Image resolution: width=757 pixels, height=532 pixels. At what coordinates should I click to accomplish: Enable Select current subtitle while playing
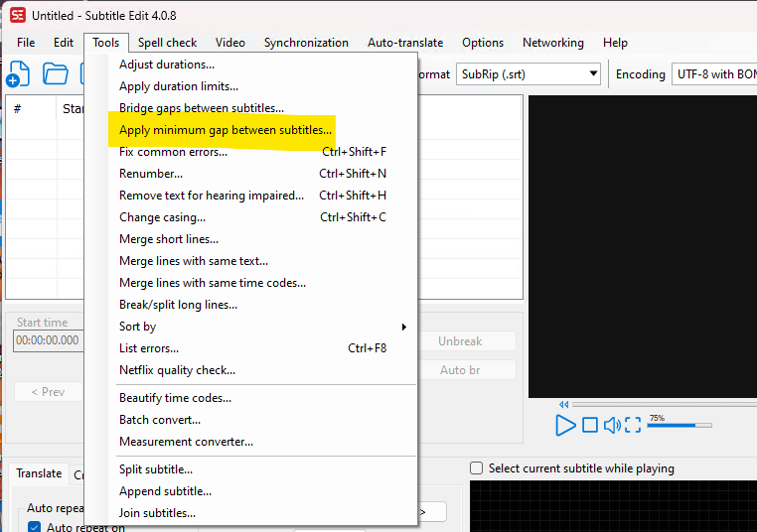point(476,467)
